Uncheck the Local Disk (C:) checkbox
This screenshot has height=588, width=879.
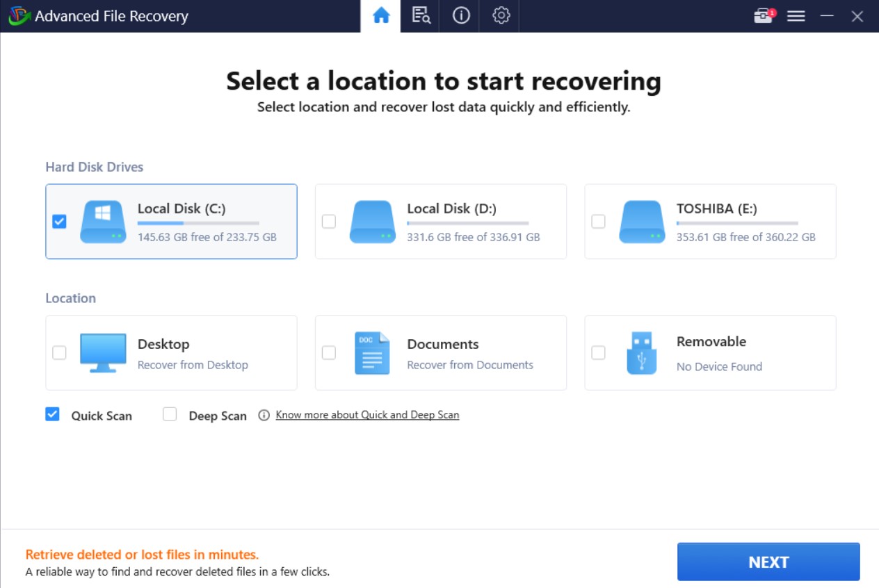(x=60, y=222)
